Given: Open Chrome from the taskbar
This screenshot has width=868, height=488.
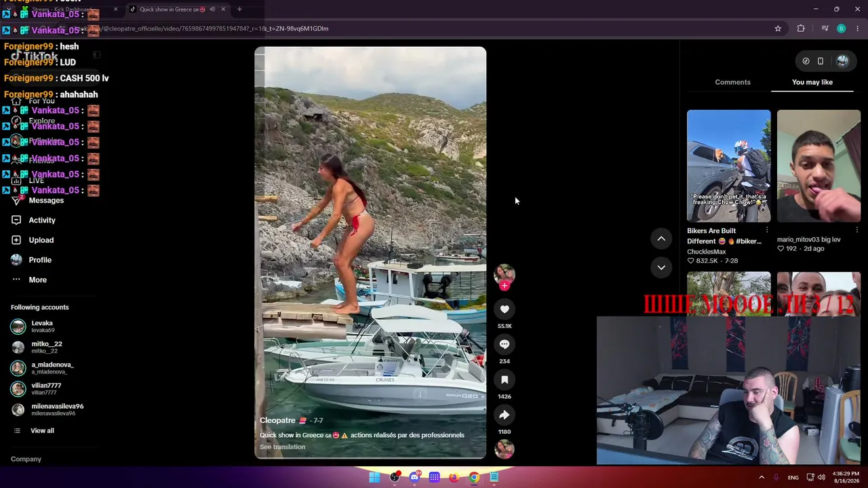Looking at the screenshot, I should (x=474, y=477).
